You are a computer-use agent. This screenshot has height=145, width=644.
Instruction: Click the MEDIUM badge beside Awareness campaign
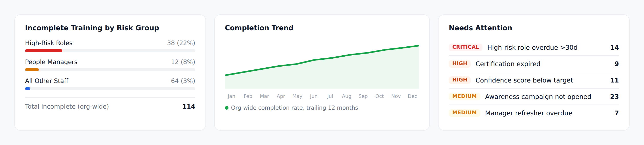pos(464,96)
